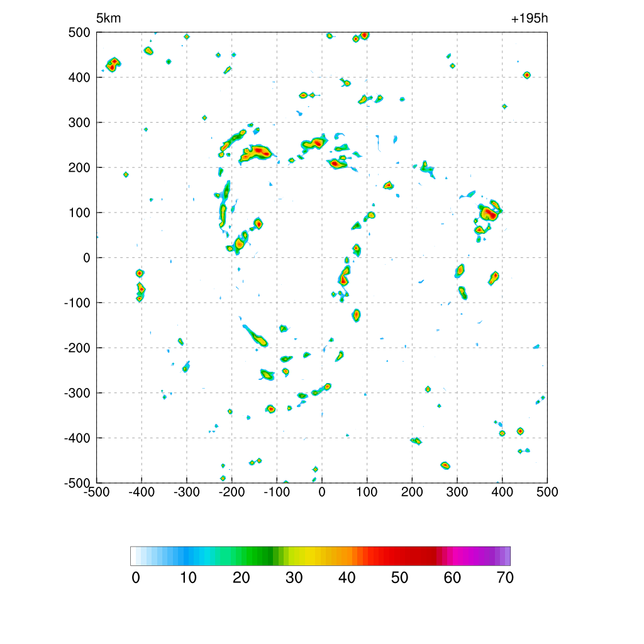Viewport: 644px width, 644px height.
Task: Click the y-axis tick label "-200"
Action: pos(77,348)
